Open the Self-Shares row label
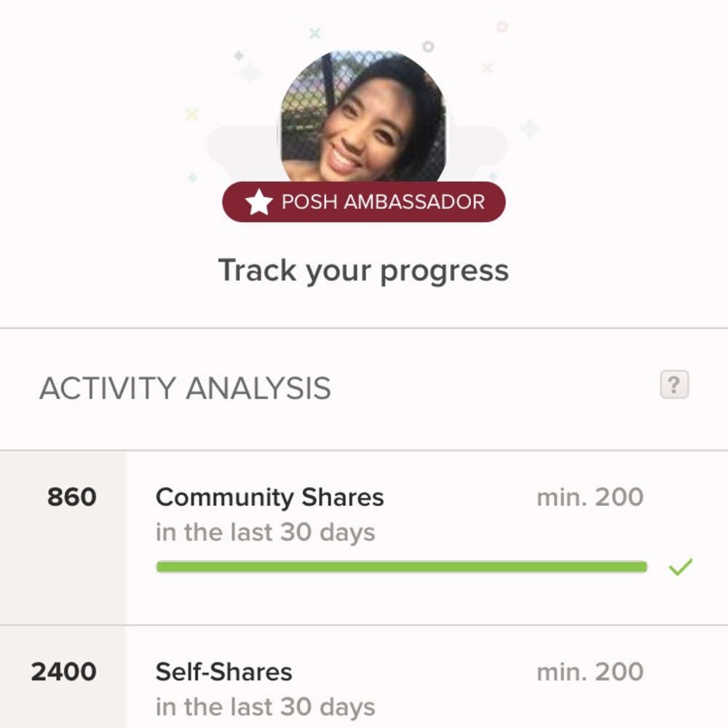 tap(223, 672)
